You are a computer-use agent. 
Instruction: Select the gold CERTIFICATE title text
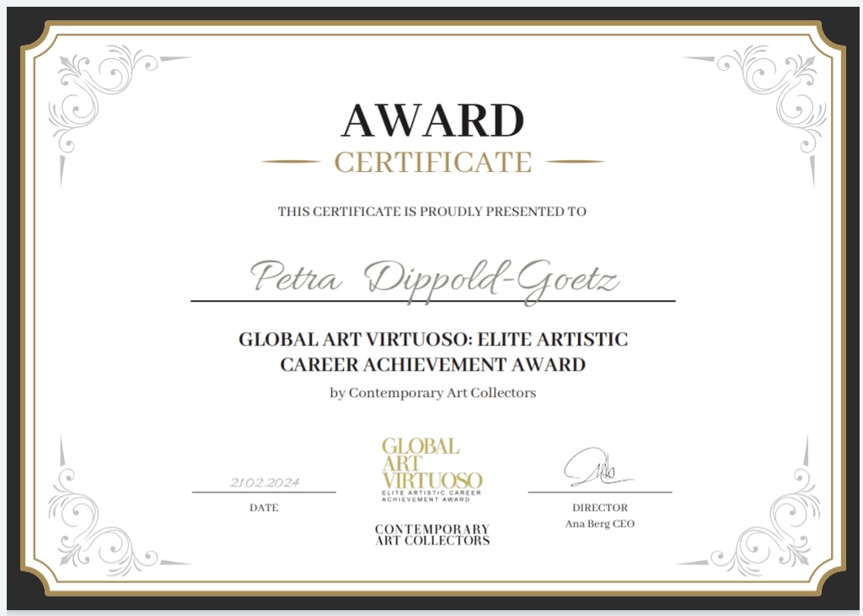[x=432, y=162]
